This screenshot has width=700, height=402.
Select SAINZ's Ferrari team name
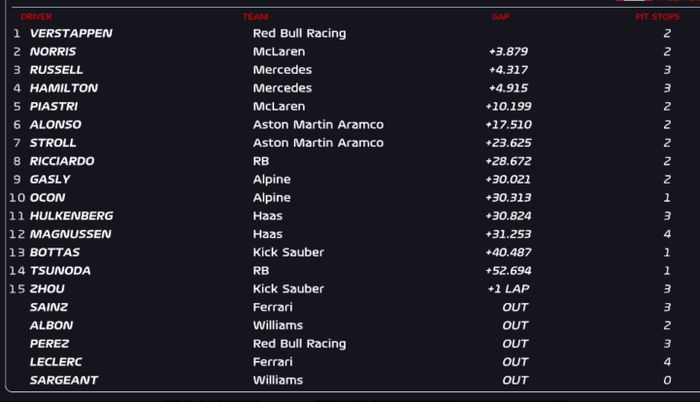(x=273, y=307)
